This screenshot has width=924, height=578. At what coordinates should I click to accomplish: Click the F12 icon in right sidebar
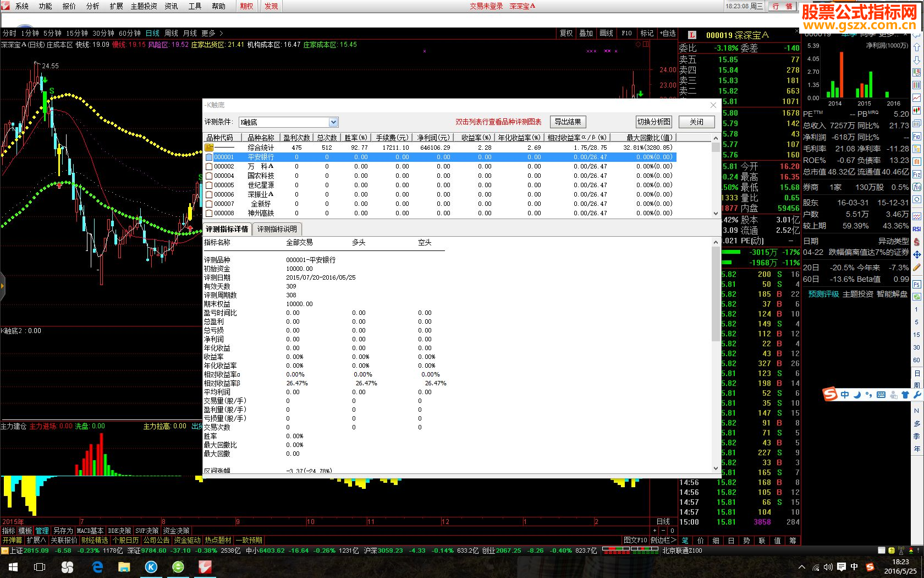pos(917,174)
